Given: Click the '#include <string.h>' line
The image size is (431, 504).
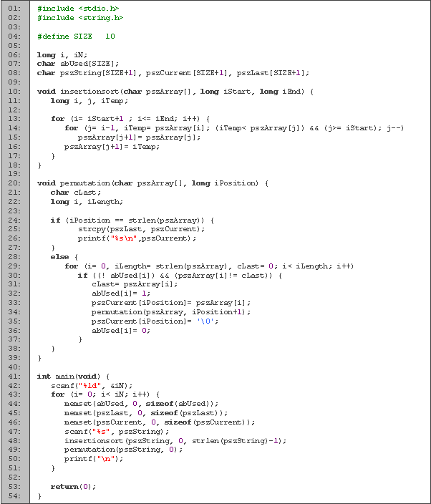Looking at the screenshot, I should pyautogui.click(x=80, y=18).
